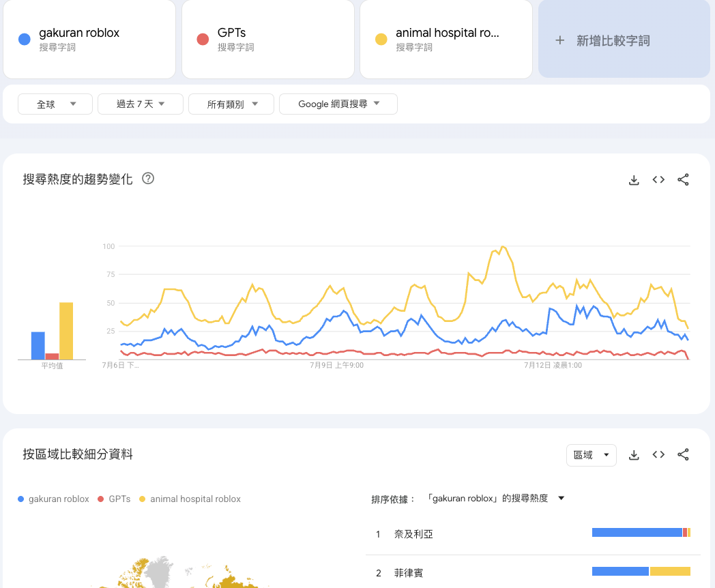Viewport: 715px width, 588px height.
Task: Edit the GPTs search term card
Action: pos(268,39)
